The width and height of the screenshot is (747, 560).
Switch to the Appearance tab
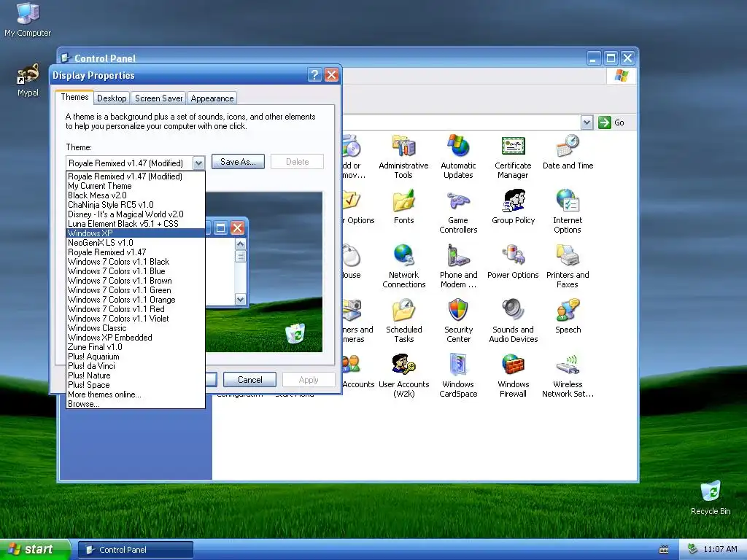[x=212, y=98]
